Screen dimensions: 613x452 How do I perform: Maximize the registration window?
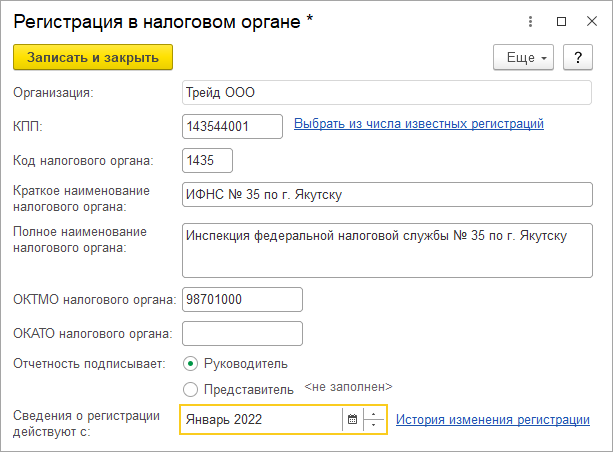click(x=561, y=21)
